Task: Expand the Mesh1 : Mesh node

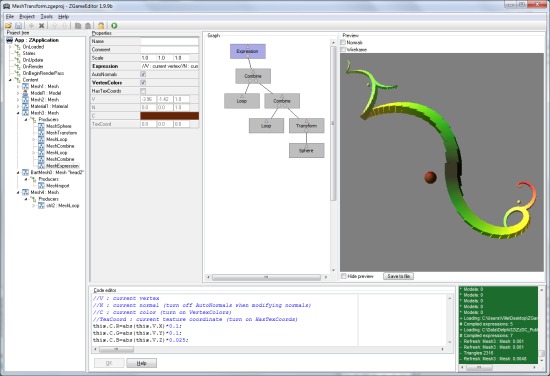Action: (x=18, y=87)
